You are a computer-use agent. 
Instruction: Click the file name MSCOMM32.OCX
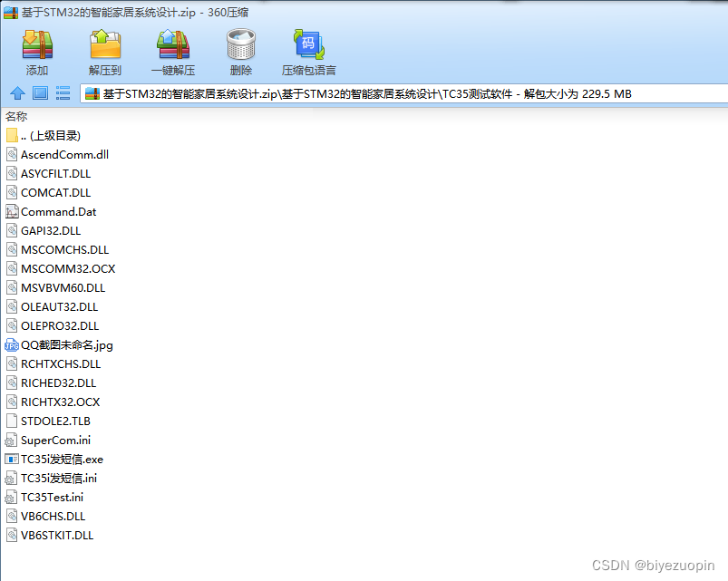click(68, 268)
